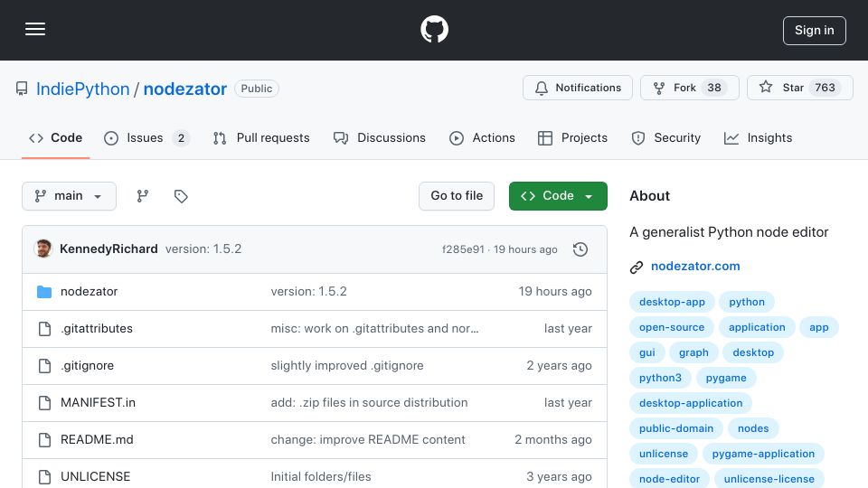This screenshot has height=488, width=868.
Task: Open the MANIFEST.in file
Action: [x=98, y=403]
